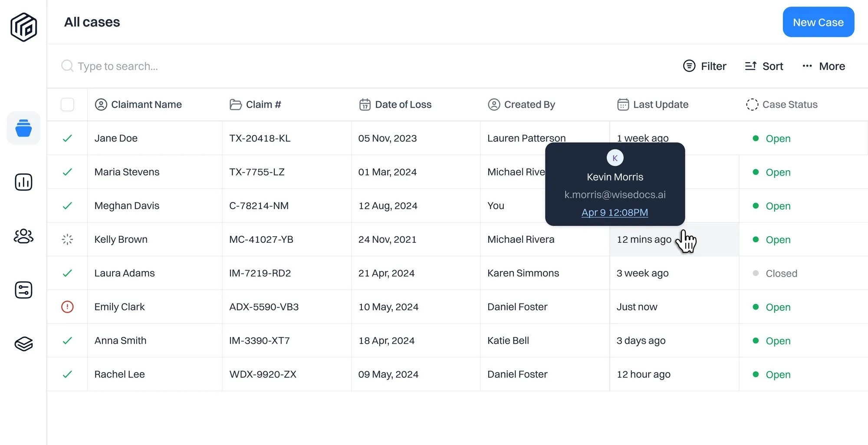Open the users group sidebar icon
Viewport: 868px width, 445px height.
pos(23,236)
